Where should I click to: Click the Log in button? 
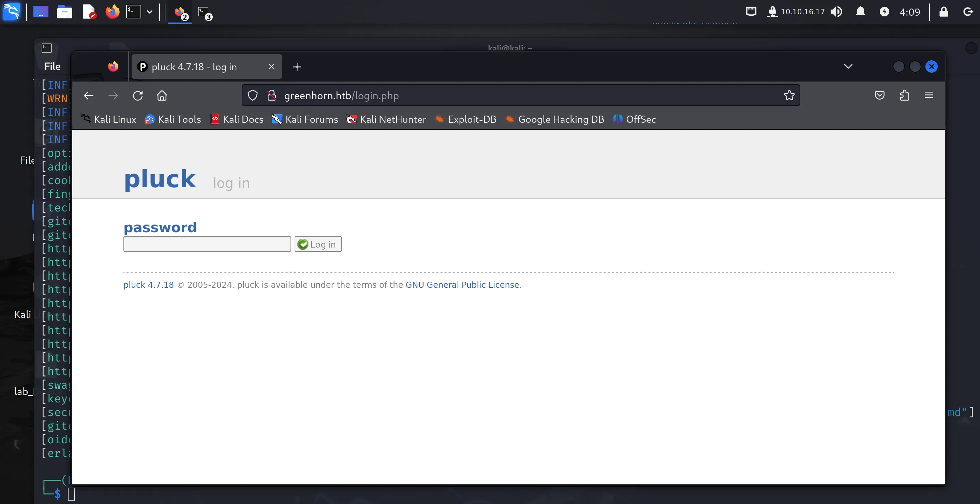318,244
